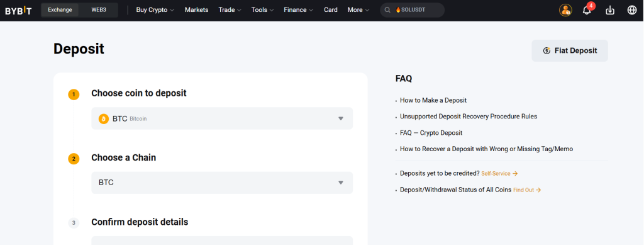Switch to the WEB3 tab

[99, 10]
